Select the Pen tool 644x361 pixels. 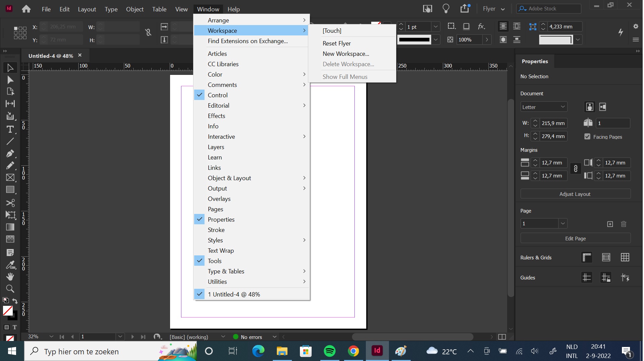[10, 154]
